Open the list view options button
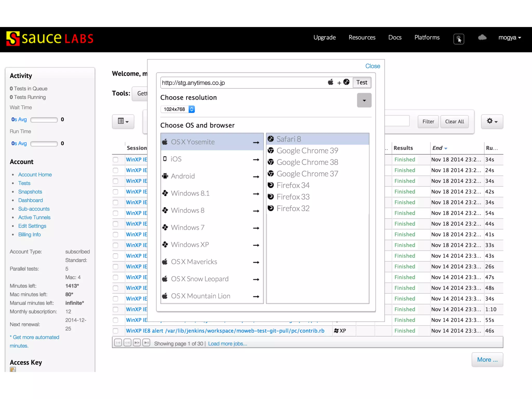The image size is (532, 399). tap(123, 121)
